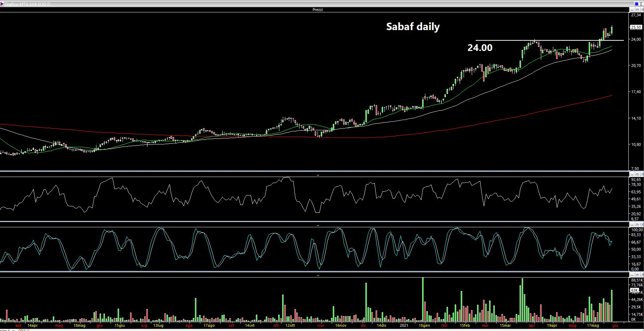Click the 17,40 price axis value
Screen dimensions: 644x331
tap(636, 92)
